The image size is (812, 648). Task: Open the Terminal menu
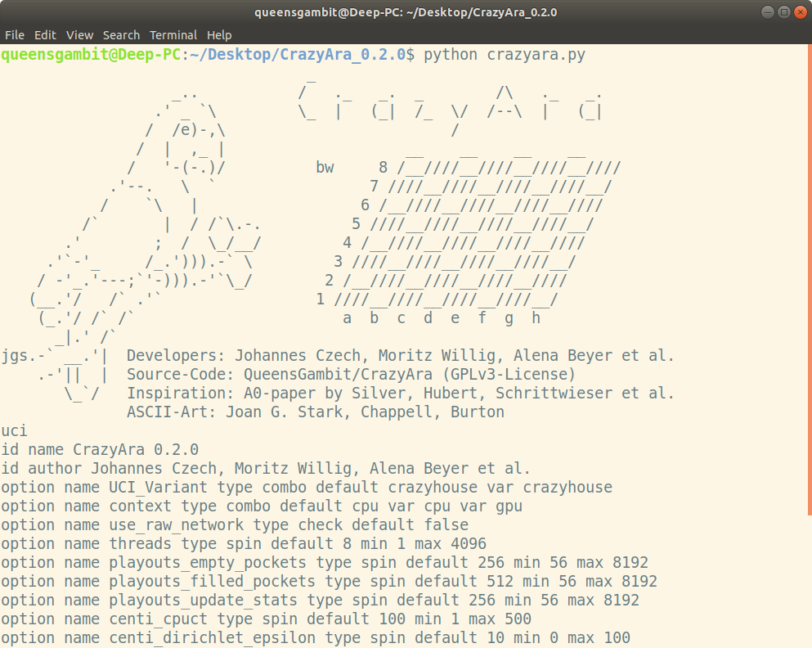pyautogui.click(x=173, y=35)
